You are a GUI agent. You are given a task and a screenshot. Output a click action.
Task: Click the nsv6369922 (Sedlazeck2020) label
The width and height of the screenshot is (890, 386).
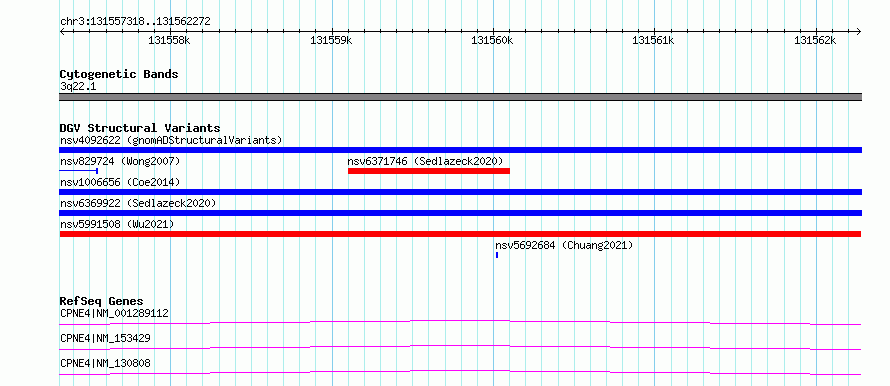pos(138,203)
